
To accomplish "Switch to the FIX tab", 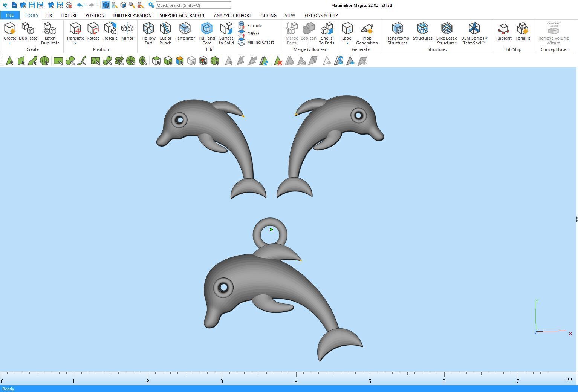I will [49, 15].
